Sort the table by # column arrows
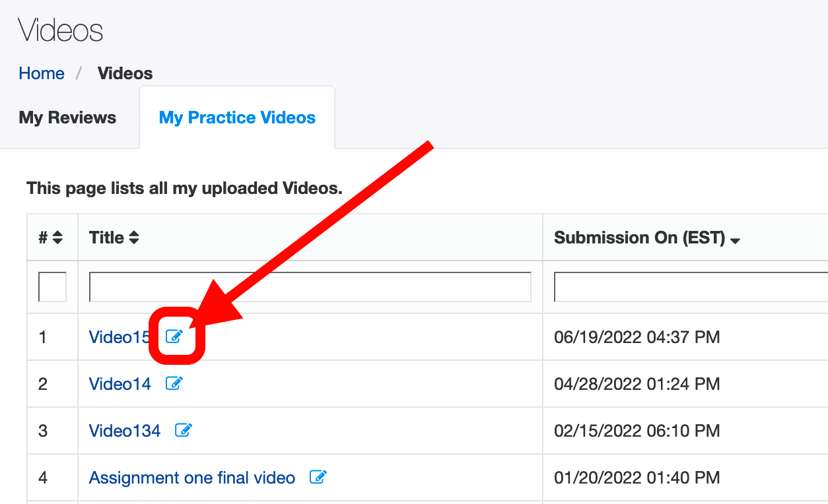This screenshot has width=828, height=504. [57, 238]
